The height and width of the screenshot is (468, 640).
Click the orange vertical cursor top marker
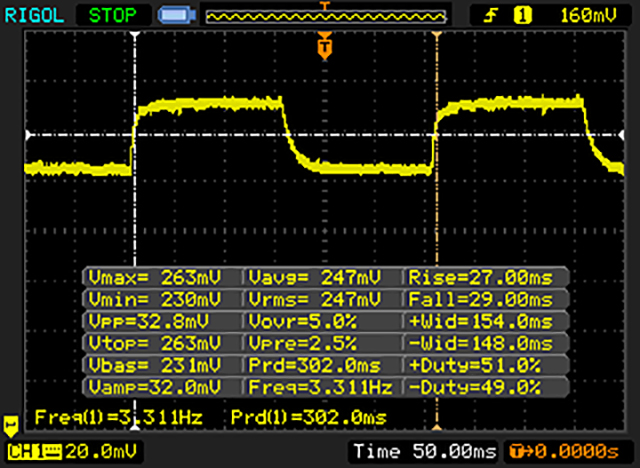pyautogui.click(x=437, y=35)
